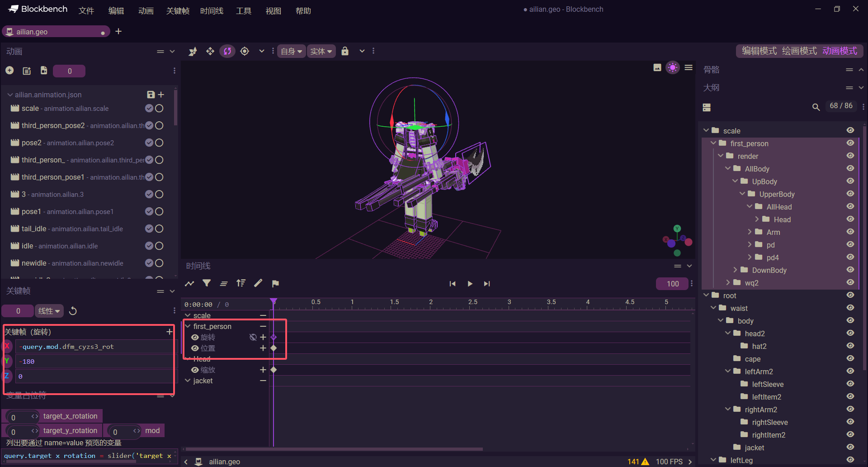Viewport: 868px width, 467px height.
Task: Click the timeline flag marker icon
Action: [x=275, y=283]
